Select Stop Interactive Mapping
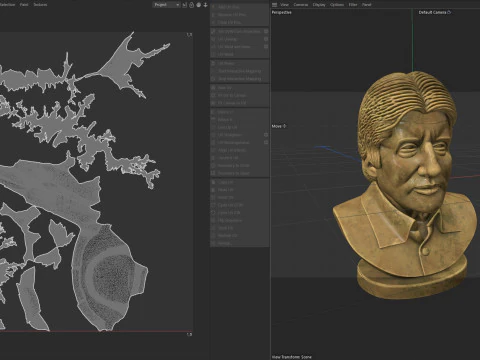 [240, 79]
